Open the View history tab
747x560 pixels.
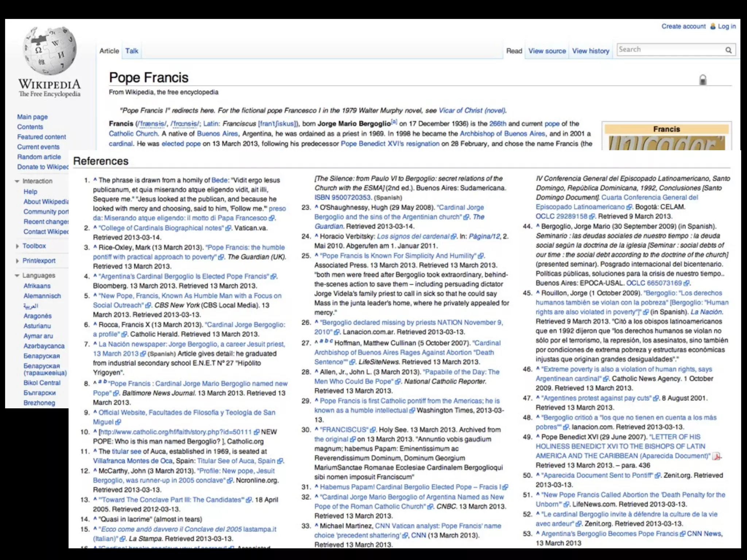[x=591, y=51]
